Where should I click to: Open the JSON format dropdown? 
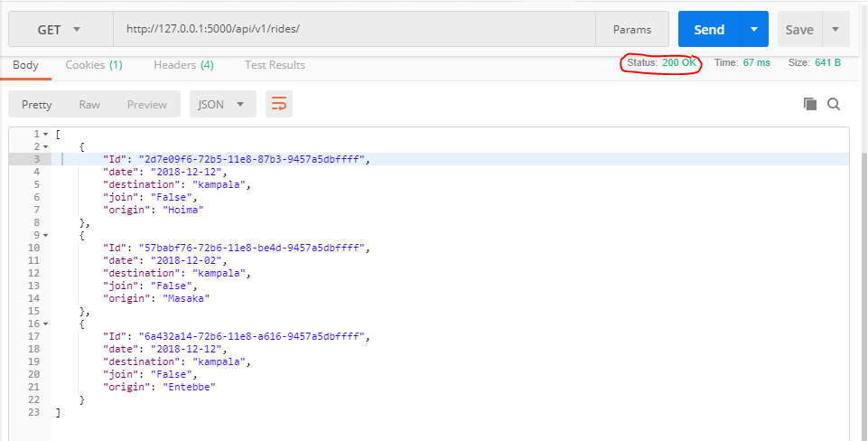[x=222, y=104]
